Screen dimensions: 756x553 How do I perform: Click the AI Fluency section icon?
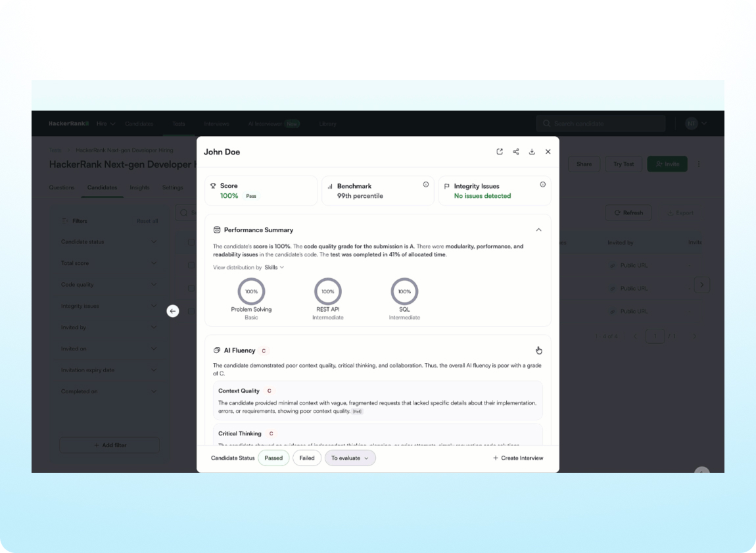(x=217, y=350)
